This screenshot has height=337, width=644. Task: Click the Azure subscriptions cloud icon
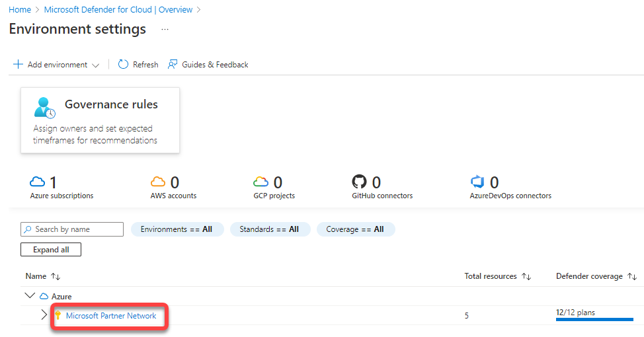pos(38,182)
